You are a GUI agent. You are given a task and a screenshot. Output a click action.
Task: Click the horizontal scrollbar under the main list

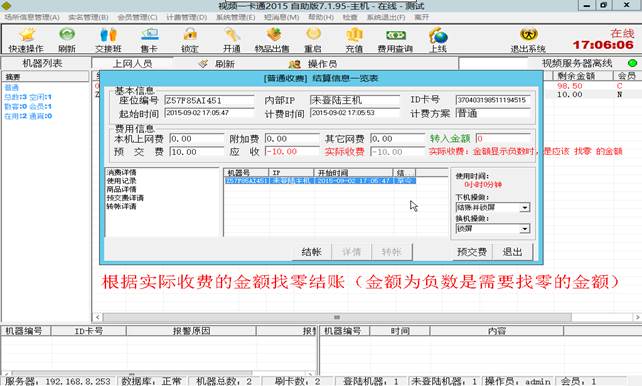click(x=337, y=317)
